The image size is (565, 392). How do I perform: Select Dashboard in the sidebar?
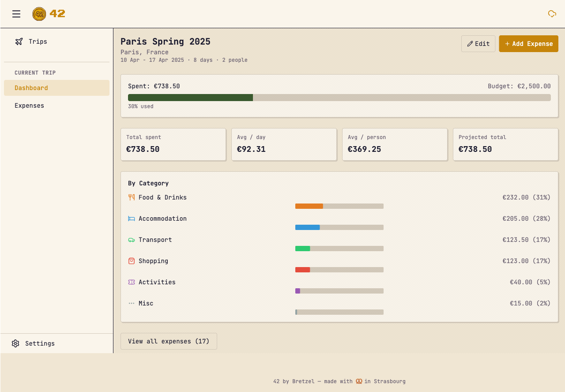(31, 88)
